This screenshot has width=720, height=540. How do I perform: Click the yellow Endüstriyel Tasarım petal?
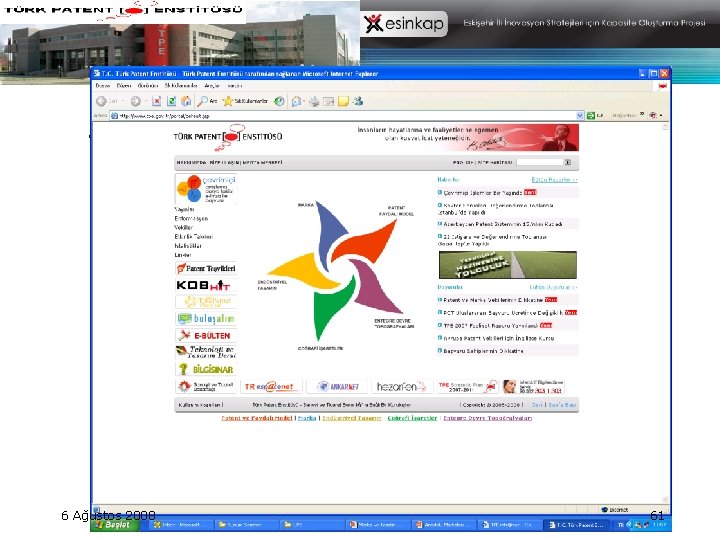pos(303,272)
